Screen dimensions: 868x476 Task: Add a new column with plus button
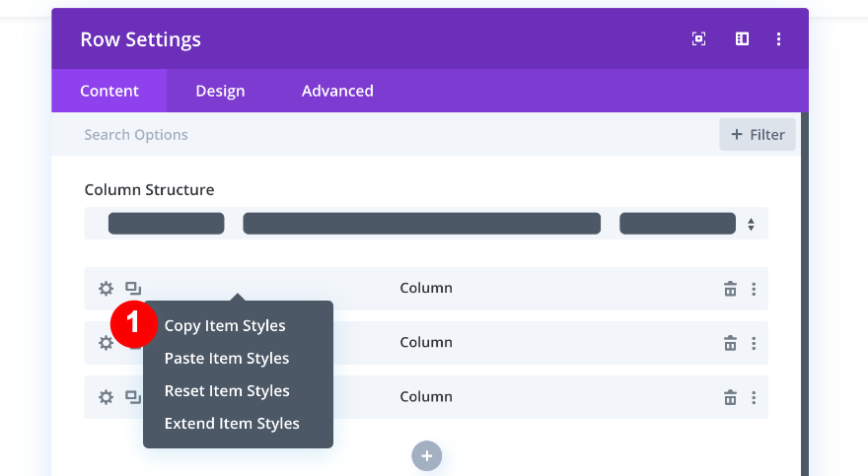[427, 455]
